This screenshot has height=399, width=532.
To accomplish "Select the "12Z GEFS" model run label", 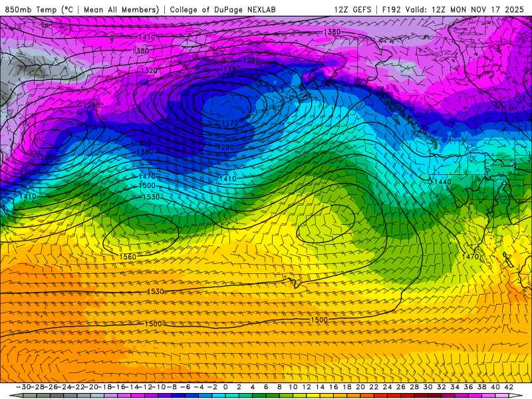I will [352, 9].
